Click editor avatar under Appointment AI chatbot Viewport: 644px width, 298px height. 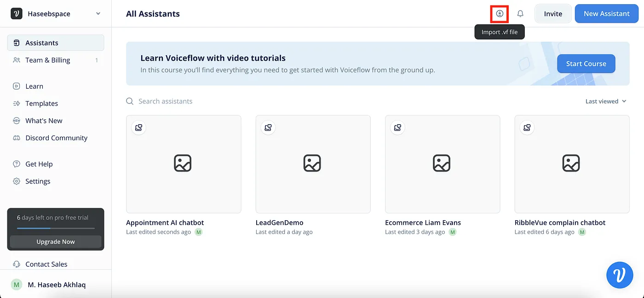click(199, 232)
